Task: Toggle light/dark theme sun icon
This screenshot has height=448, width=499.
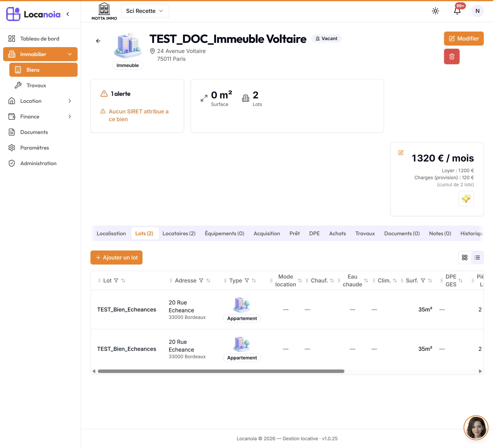Action: coord(435,11)
